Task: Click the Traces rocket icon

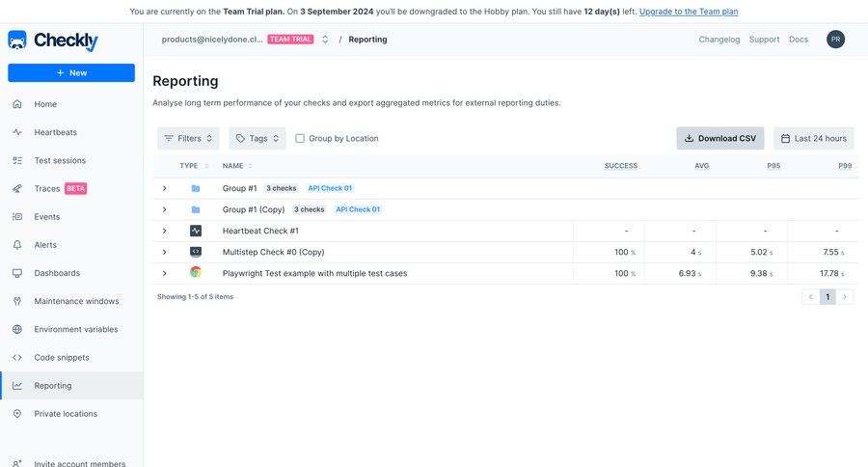Action: tap(17, 189)
